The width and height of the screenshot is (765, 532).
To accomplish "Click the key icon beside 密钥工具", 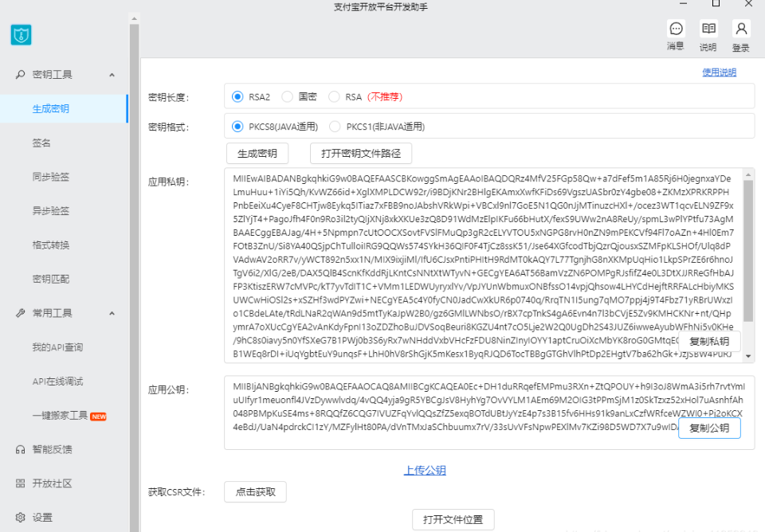I will click(x=20, y=75).
